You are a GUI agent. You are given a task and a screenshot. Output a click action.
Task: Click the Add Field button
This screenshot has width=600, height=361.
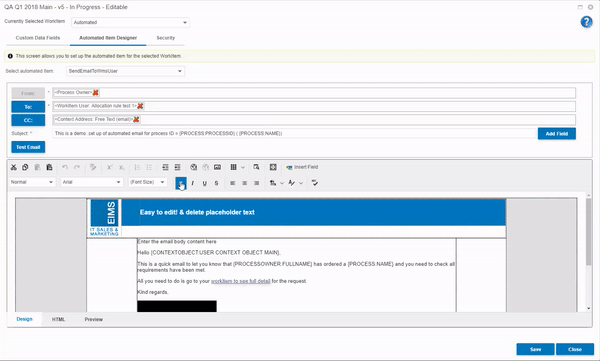click(x=556, y=134)
